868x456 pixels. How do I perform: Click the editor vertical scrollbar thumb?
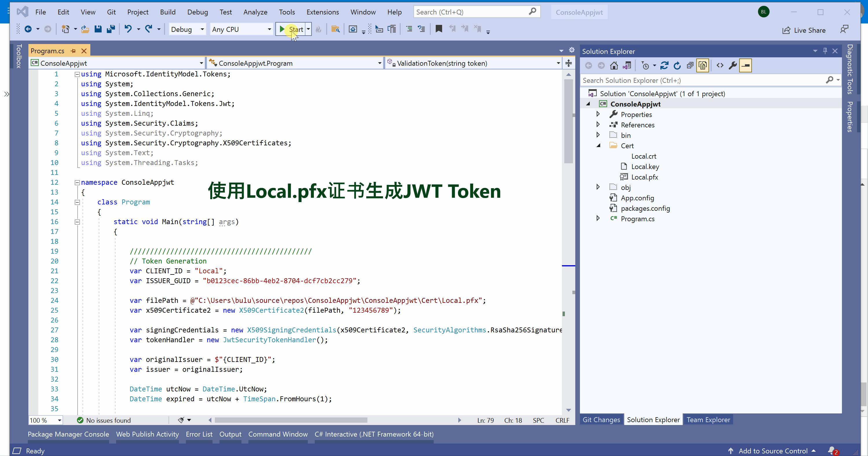568,121
